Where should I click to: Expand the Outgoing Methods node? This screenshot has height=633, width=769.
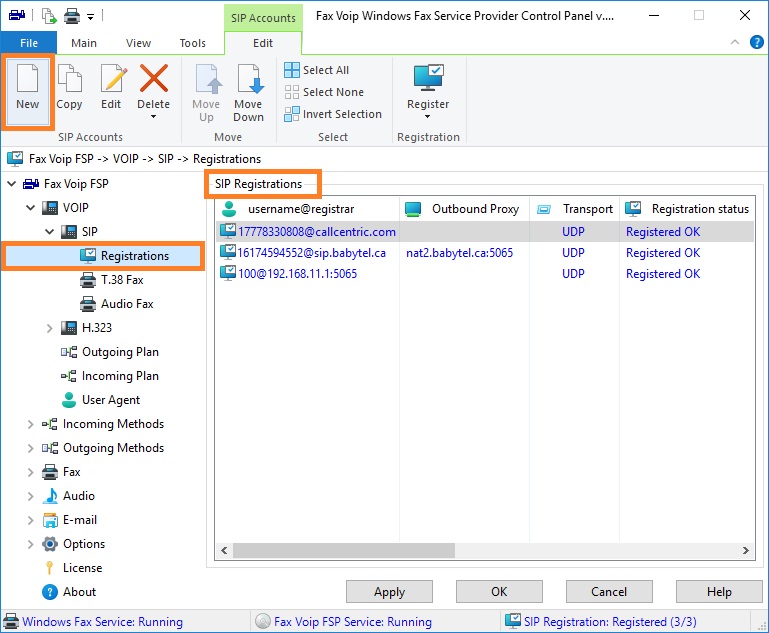(30, 448)
